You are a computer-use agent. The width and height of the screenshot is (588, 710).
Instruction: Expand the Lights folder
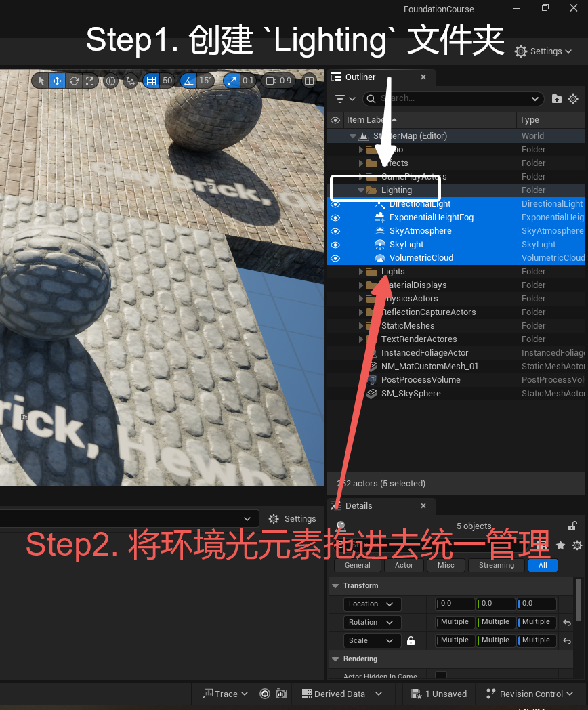pyautogui.click(x=361, y=272)
